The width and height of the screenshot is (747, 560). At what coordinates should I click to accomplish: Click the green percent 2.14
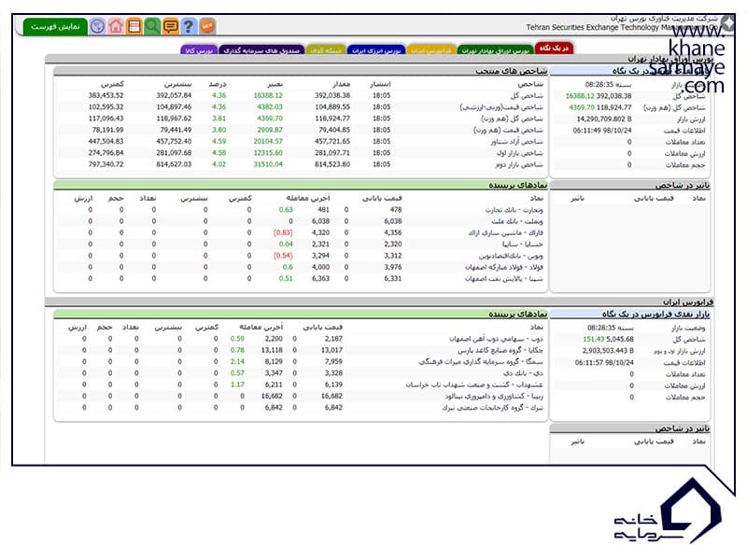[237, 362]
